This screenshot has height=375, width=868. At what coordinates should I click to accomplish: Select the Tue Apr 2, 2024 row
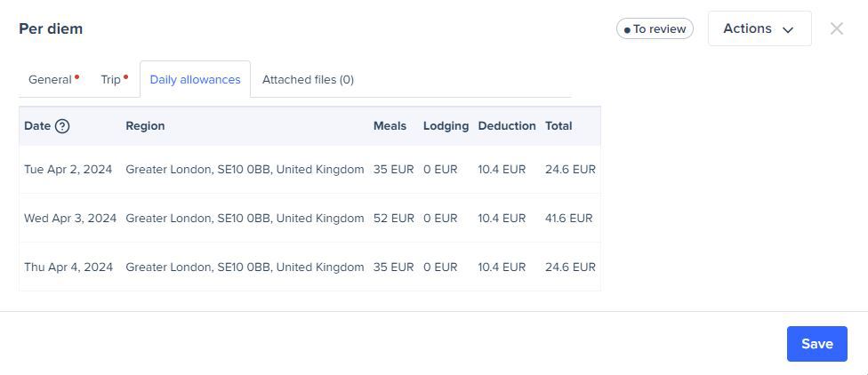pyautogui.click(x=68, y=169)
